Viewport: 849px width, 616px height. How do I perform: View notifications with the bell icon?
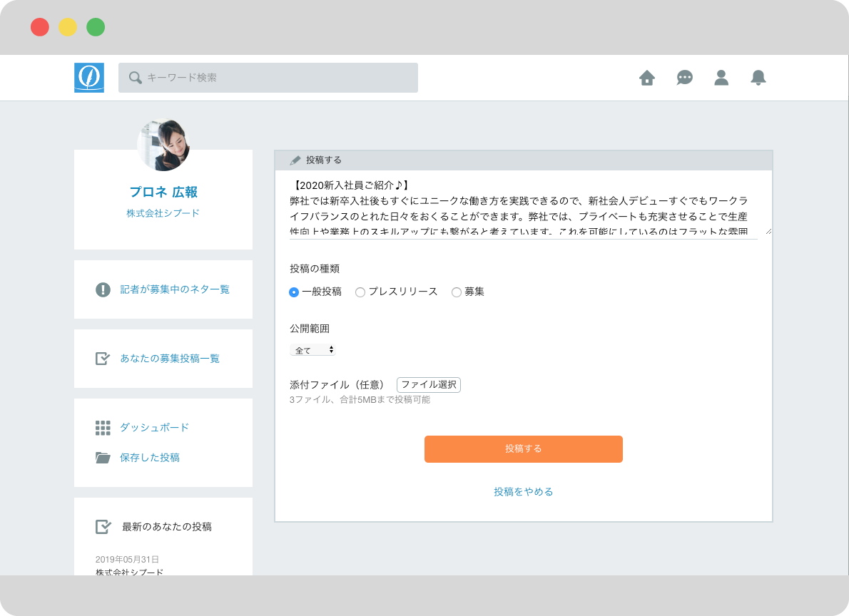758,78
